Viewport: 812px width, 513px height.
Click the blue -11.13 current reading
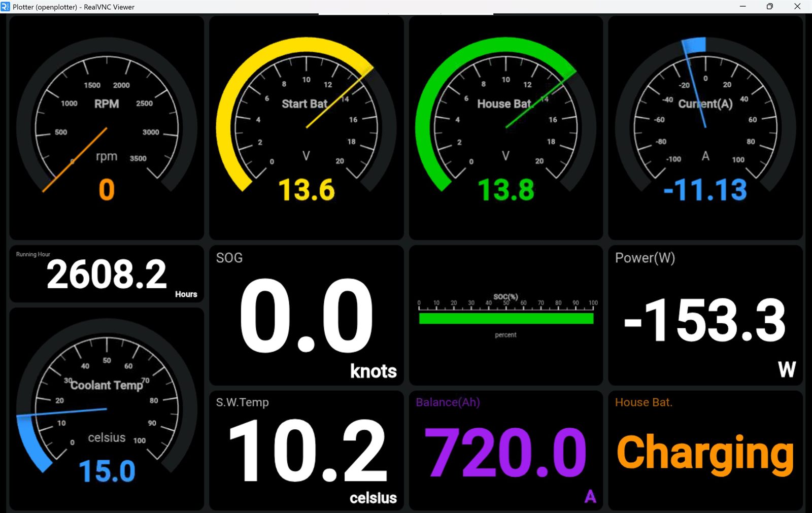point(705,190)
